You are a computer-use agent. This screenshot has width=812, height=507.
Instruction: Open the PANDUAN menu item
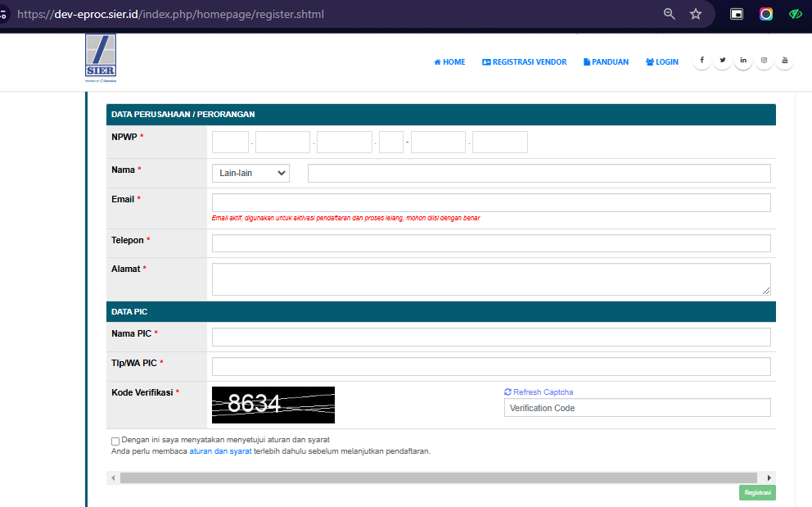click(x=606, y=62)
